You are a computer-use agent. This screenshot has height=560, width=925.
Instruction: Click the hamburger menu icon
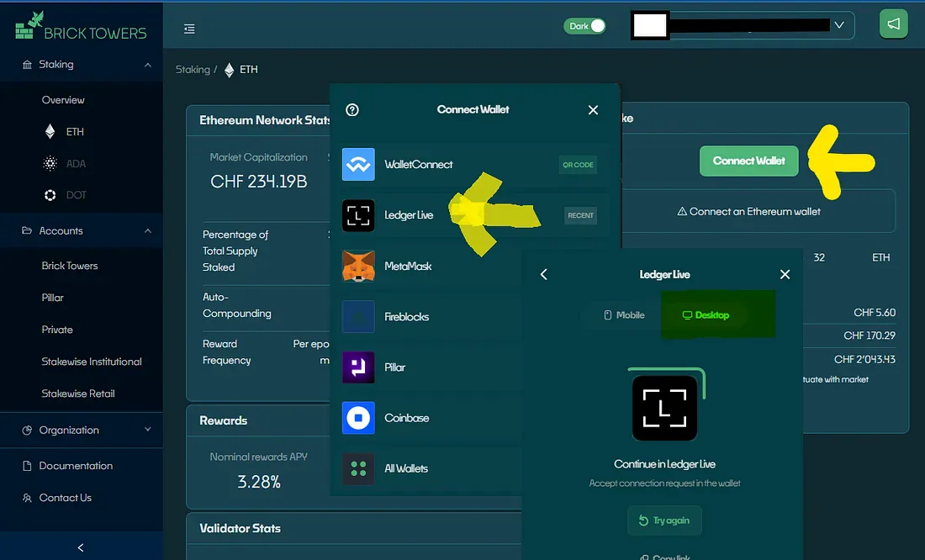point(189,29)
